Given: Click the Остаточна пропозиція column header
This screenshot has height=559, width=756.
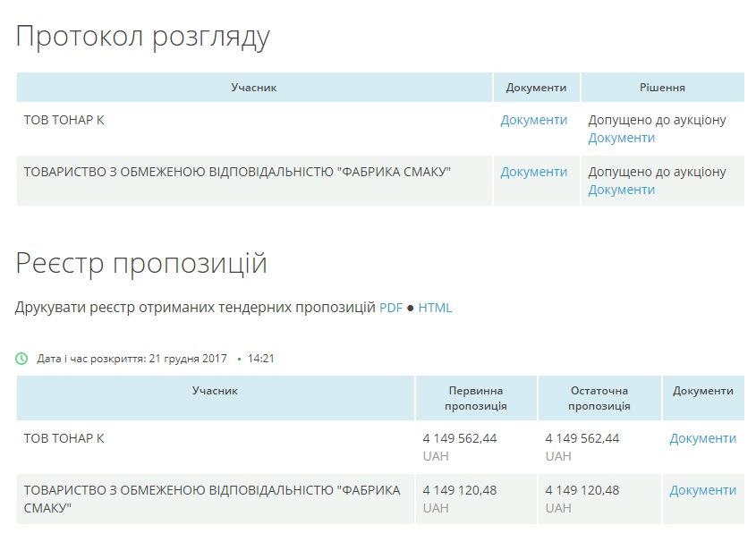Looking at the screenshot, I should point(599,398).
